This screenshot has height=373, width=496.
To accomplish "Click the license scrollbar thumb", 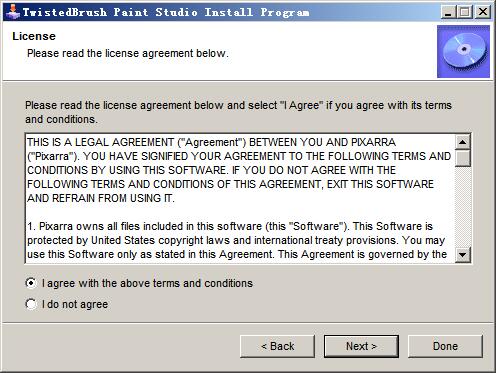I will point(463,158).
